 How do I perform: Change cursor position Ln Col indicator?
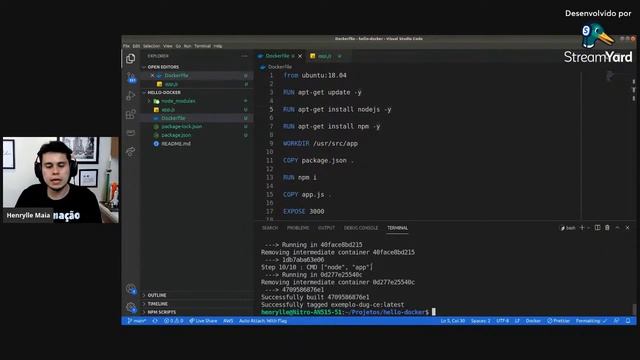pos(453,321)
